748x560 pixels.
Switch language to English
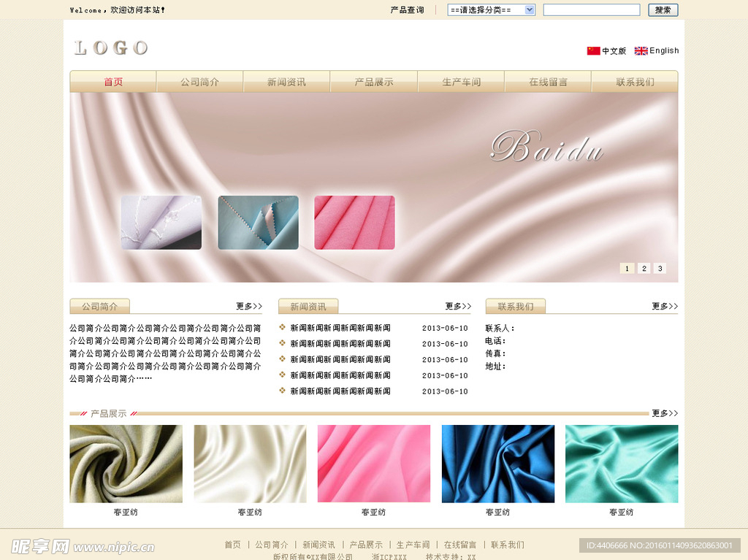click(x=664, y=50)
